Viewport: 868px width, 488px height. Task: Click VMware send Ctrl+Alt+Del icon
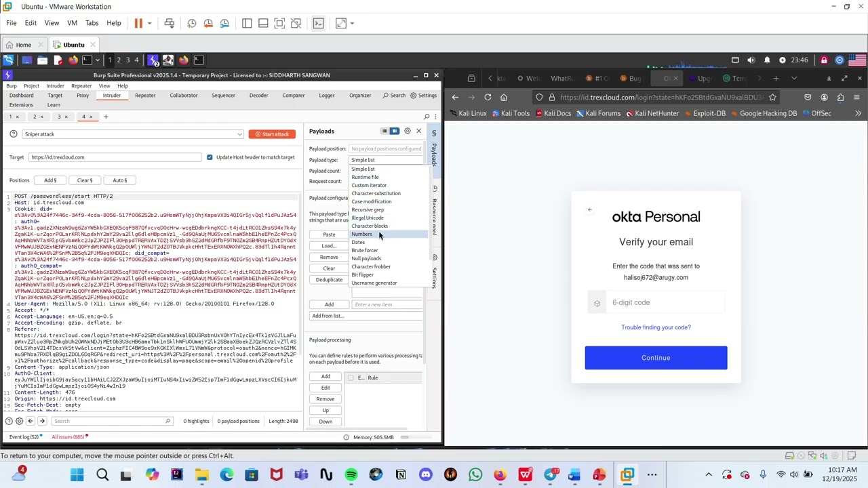click(170, 23)
